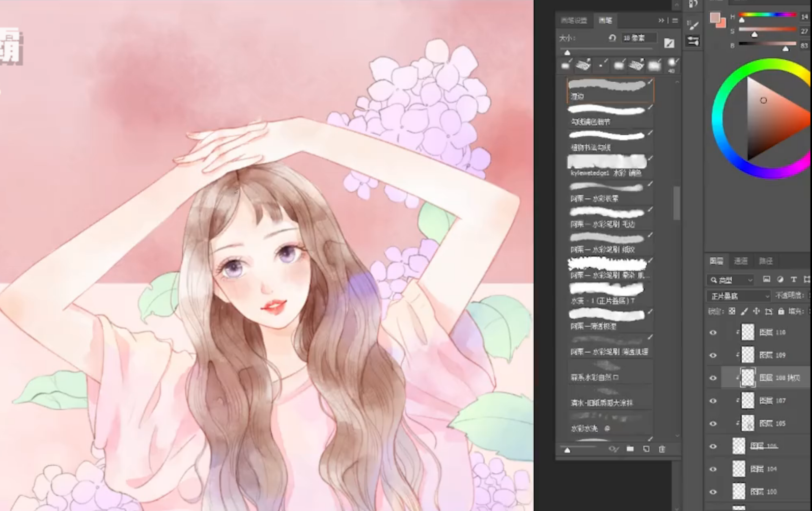Switch to the 通道 channels tab
812x511 pixels.
tap(741, 261)
